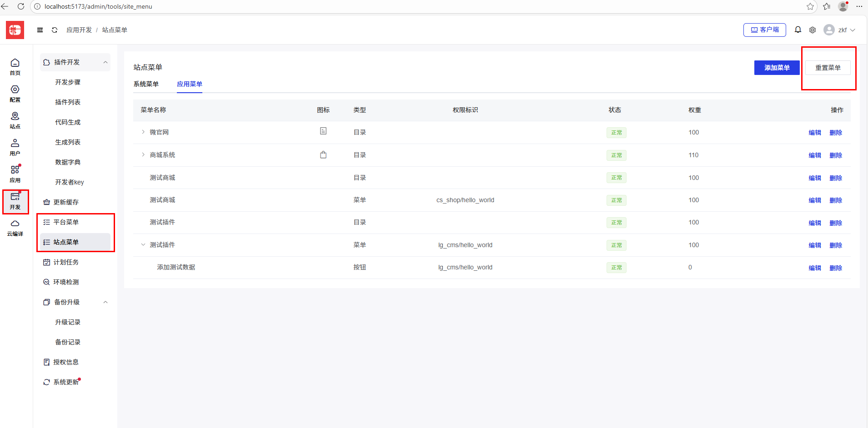Click the 云编译 cloud compile icon
The image size is (868, 428).
pos(15,227)
